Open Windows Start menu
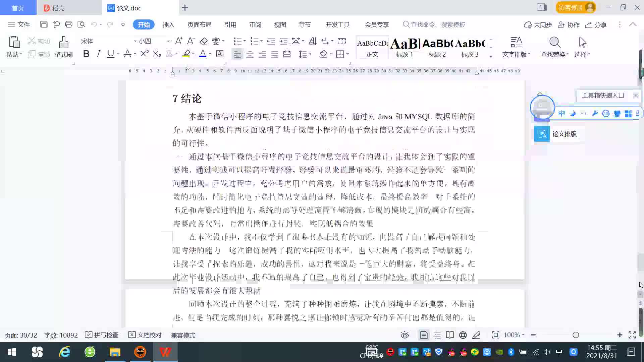This screenshot has height=362, width=644. coord(12,352)
